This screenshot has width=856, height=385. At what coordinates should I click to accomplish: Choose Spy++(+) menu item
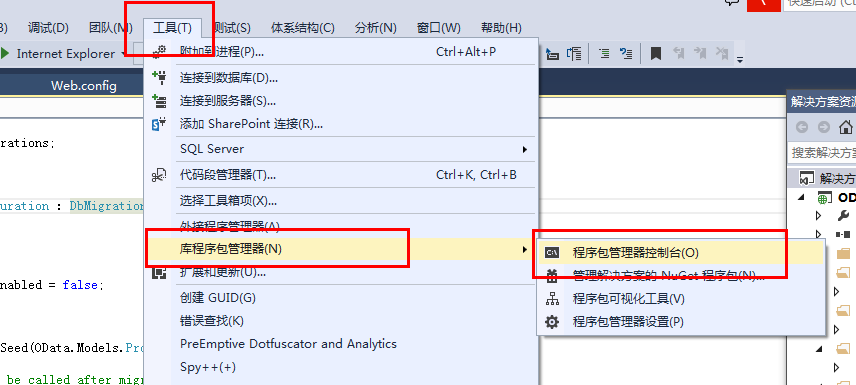click(x=341, y=366)
